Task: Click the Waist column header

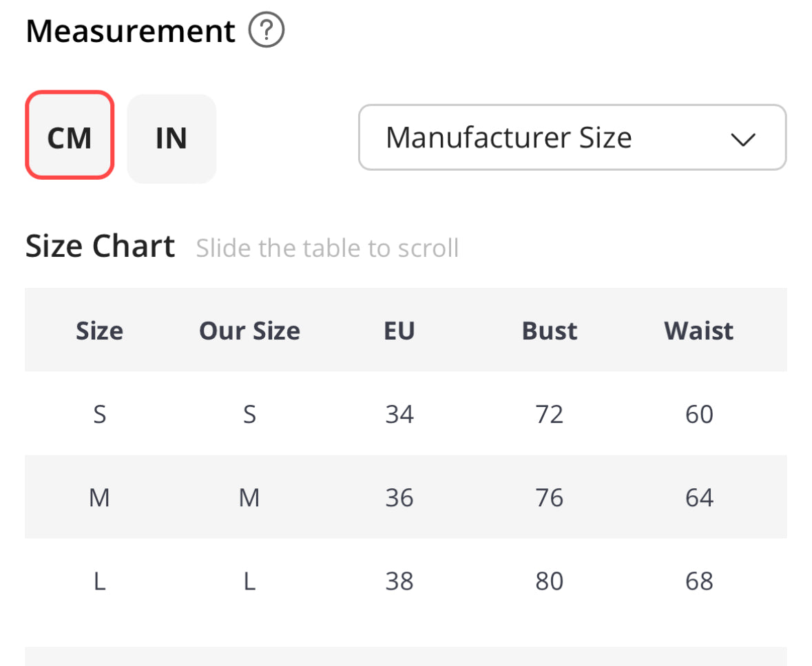Action: coord(699,331)
